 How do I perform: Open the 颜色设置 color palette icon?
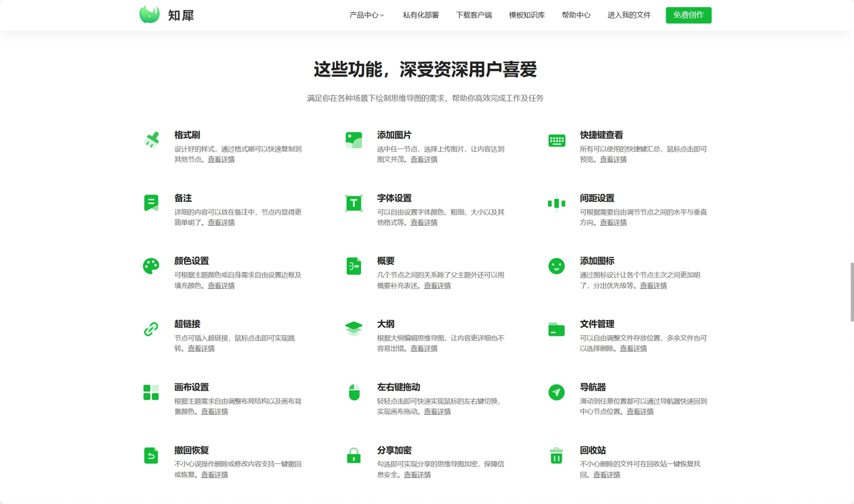click(151, 265)
